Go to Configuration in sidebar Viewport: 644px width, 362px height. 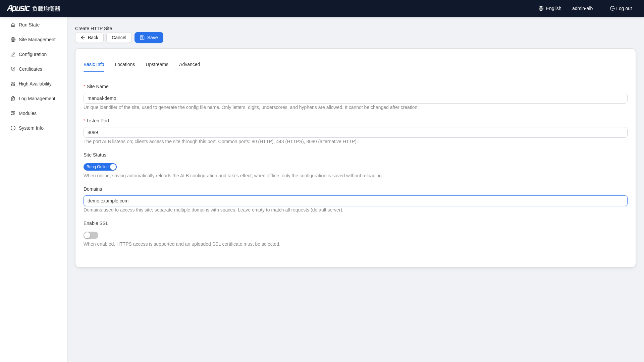[34, 54]
